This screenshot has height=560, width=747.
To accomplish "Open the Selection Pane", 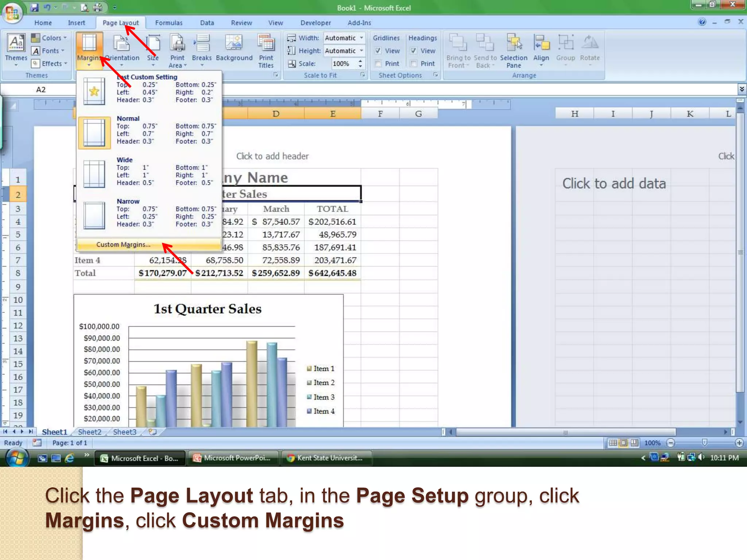I will pyautogui.click(x=514, y=51).
